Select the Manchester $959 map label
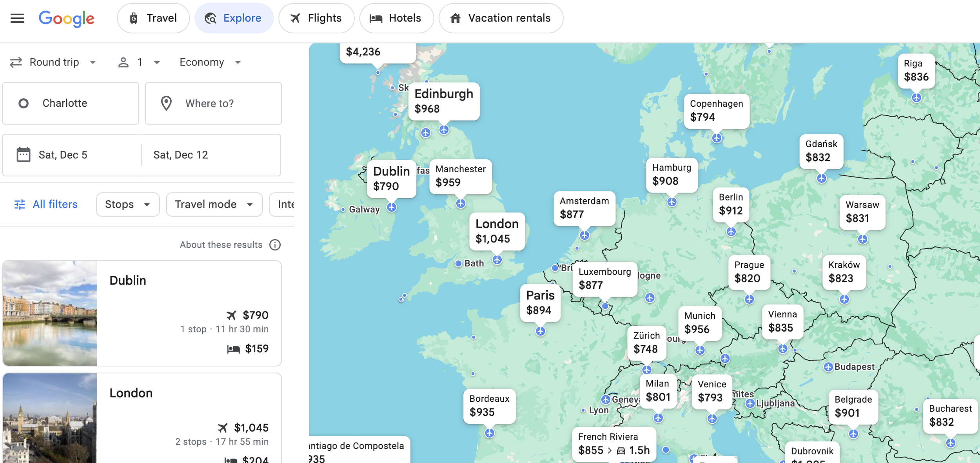The image size is (980, 463). [461, 176]
